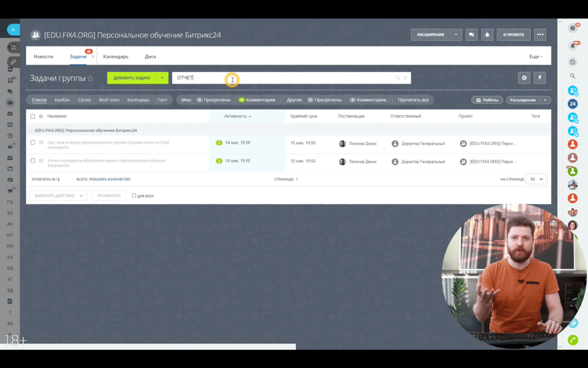
Task: Click the magnifier icon in the search field
Action: tap(398, 78)
